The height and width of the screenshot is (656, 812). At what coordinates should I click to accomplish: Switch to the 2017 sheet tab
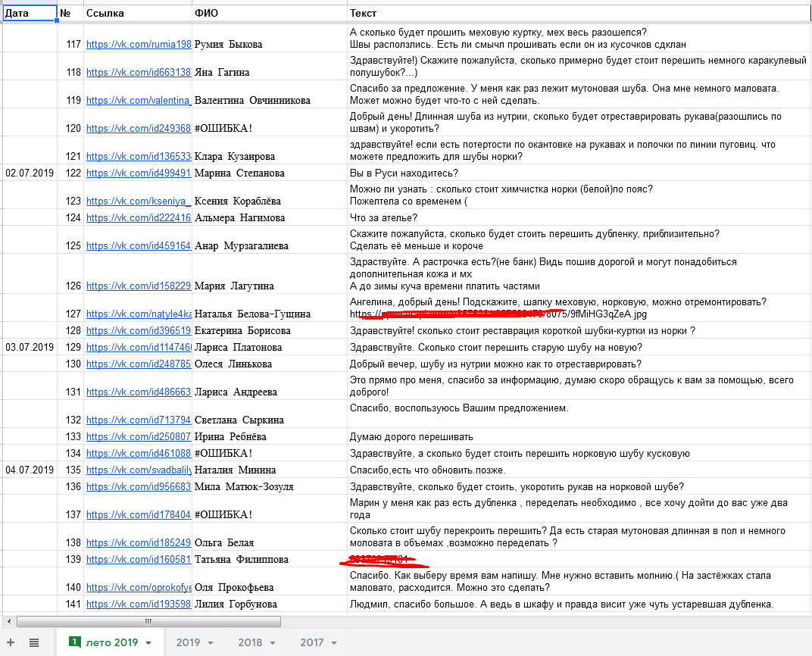tap(312, 642)
